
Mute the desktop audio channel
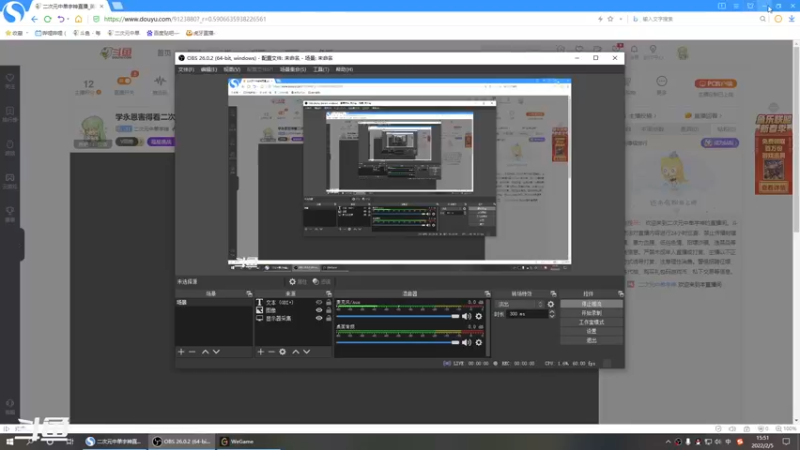[466, 342]
